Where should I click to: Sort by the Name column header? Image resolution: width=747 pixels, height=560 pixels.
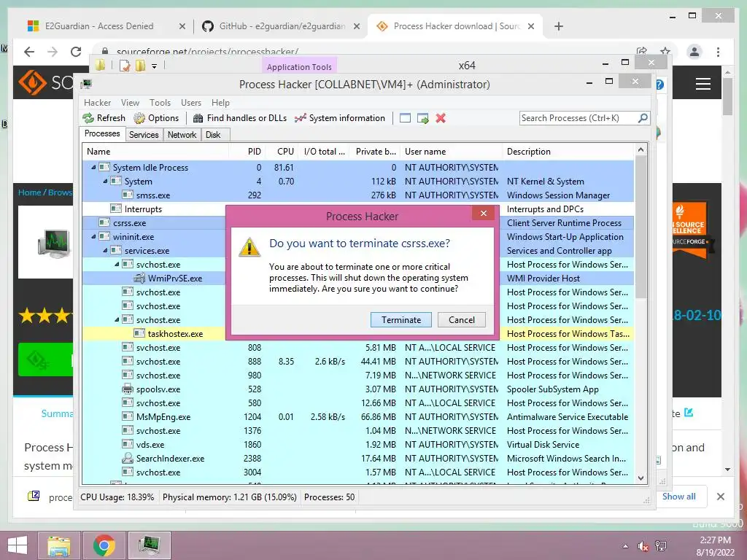155,152
